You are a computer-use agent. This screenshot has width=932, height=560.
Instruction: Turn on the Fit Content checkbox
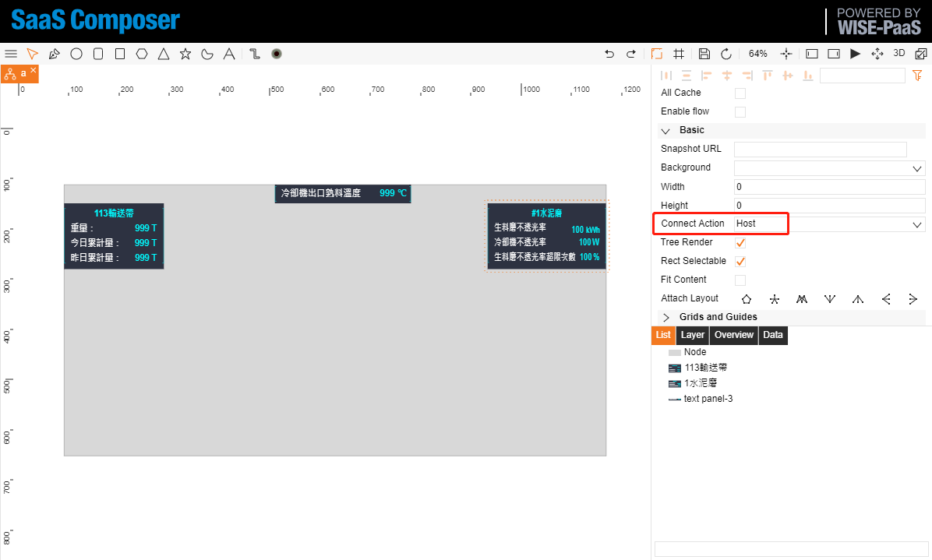(740, 280)
